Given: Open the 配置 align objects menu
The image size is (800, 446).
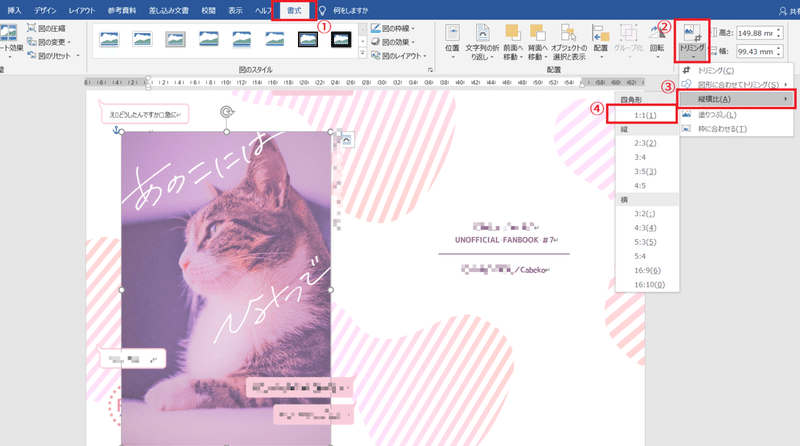Looking at the screenshot, I should point(601,42).
